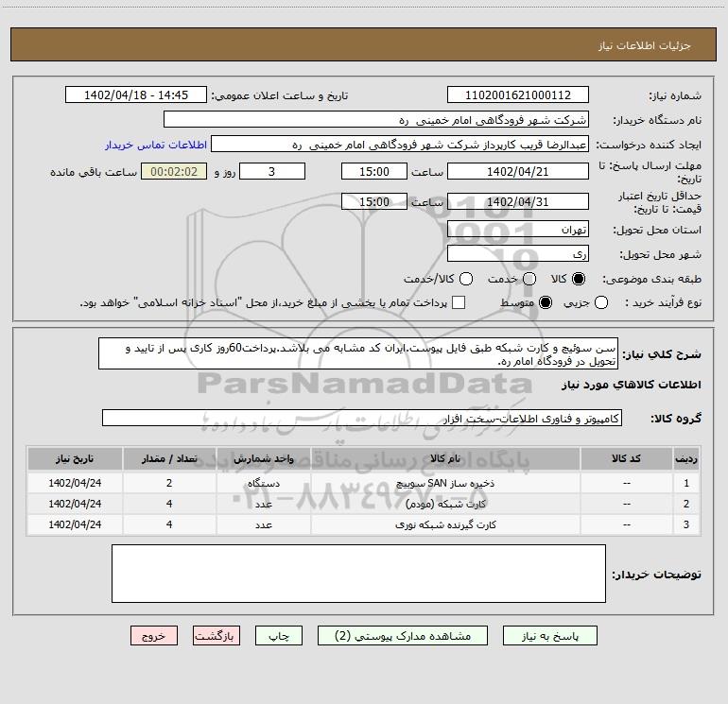Click the general need description text box
Screen dimensions: 728x704
(358, 354)
